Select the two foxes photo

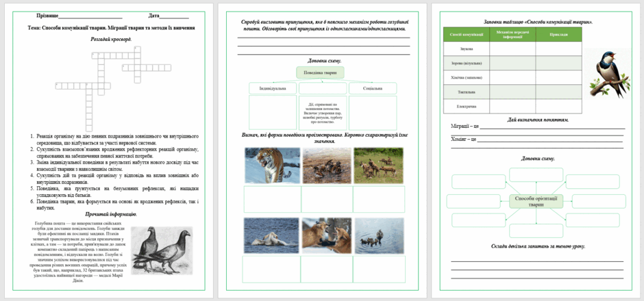[x=327, y=236]
